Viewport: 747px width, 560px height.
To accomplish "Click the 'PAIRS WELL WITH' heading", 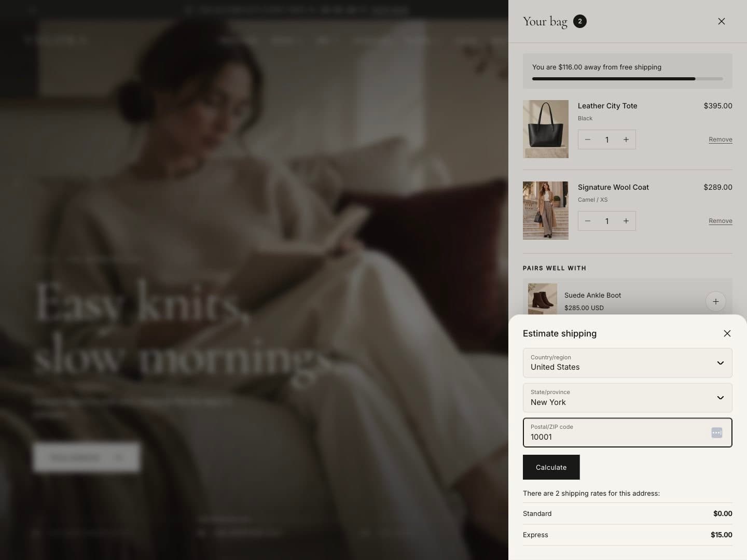I will coord(555,268).
